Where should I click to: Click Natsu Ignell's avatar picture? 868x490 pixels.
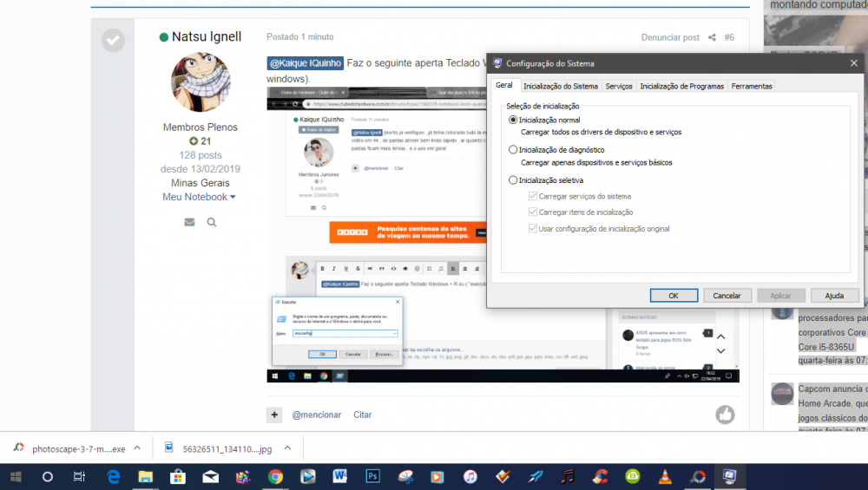point(201,82)
